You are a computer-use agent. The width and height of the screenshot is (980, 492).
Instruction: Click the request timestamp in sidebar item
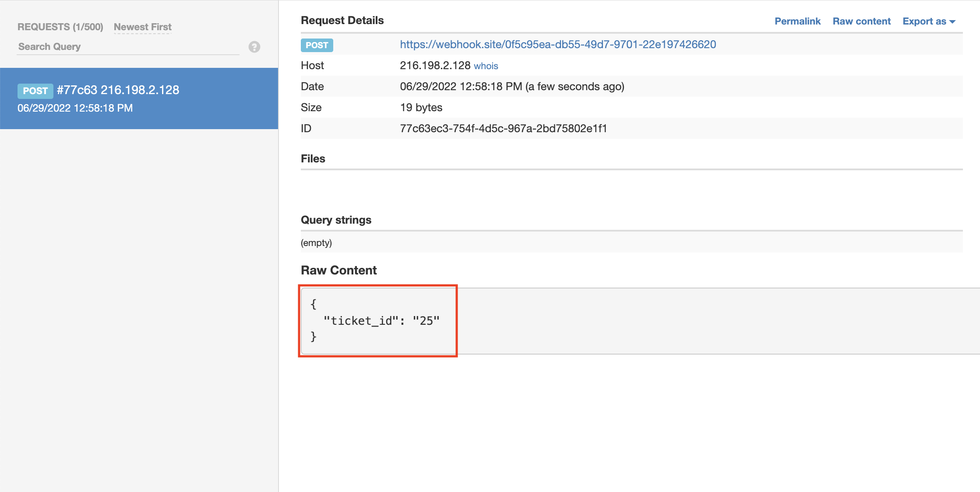coord(75,108)
